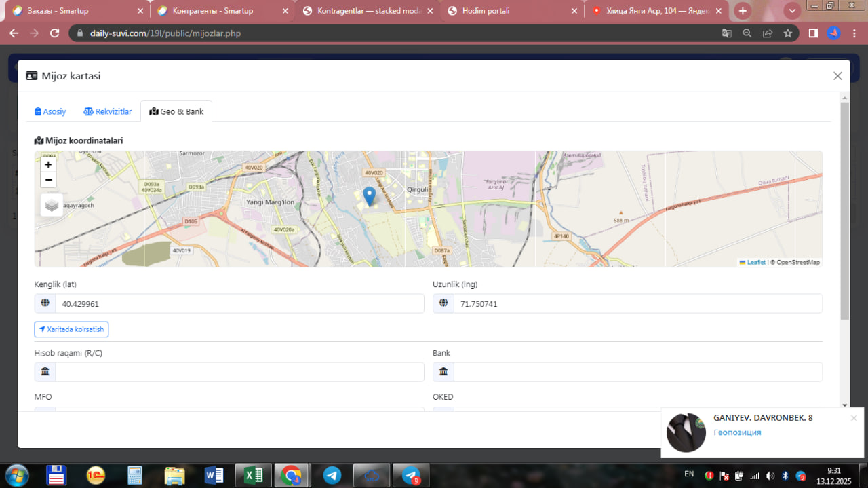Image resolution: width=868 pixels, height=488 pixels.
Task: Open the Leaflet attribution link
Action: (x=755, y=262)
